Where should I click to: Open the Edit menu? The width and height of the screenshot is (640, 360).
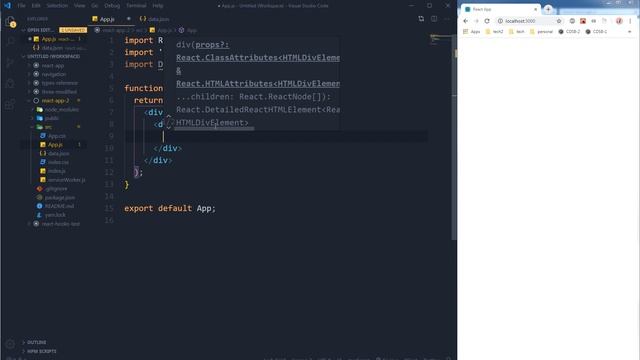36,6
